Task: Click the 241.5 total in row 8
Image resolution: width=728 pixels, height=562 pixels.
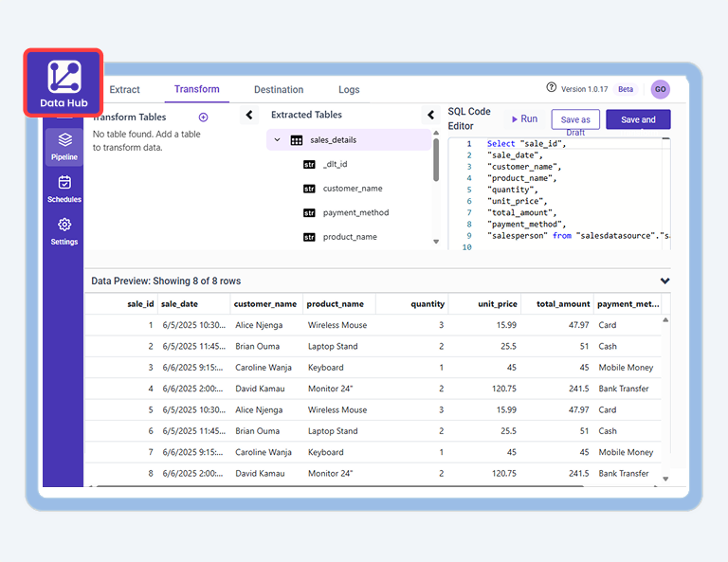Action: (x=579, y=473)
